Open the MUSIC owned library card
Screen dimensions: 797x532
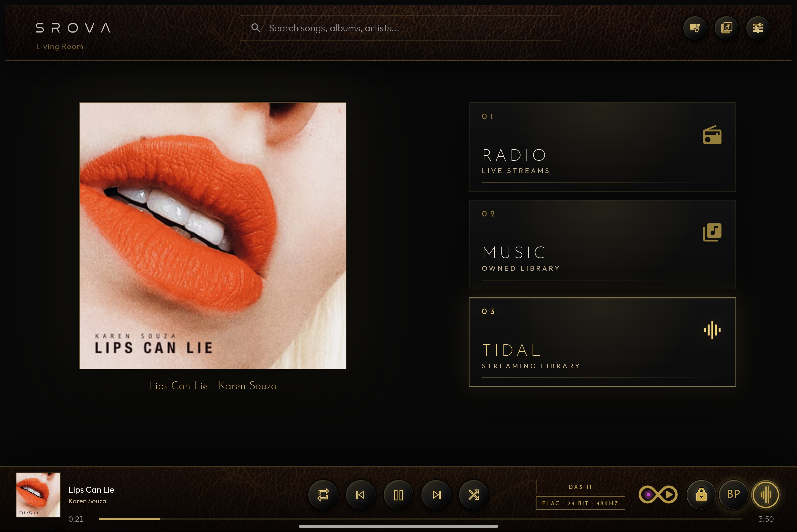[x=602, y=244]
